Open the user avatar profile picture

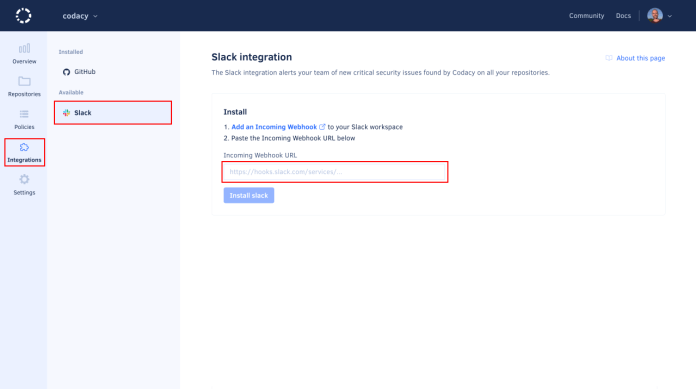pyautogui.click(x=655, y=16)
